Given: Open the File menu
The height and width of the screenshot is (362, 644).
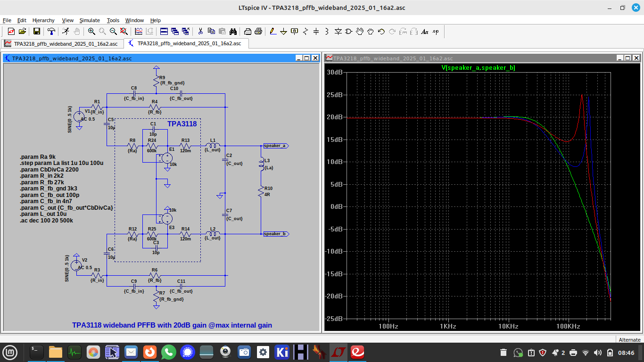Looking at the screenshot, I should click(x=7, y=20).
